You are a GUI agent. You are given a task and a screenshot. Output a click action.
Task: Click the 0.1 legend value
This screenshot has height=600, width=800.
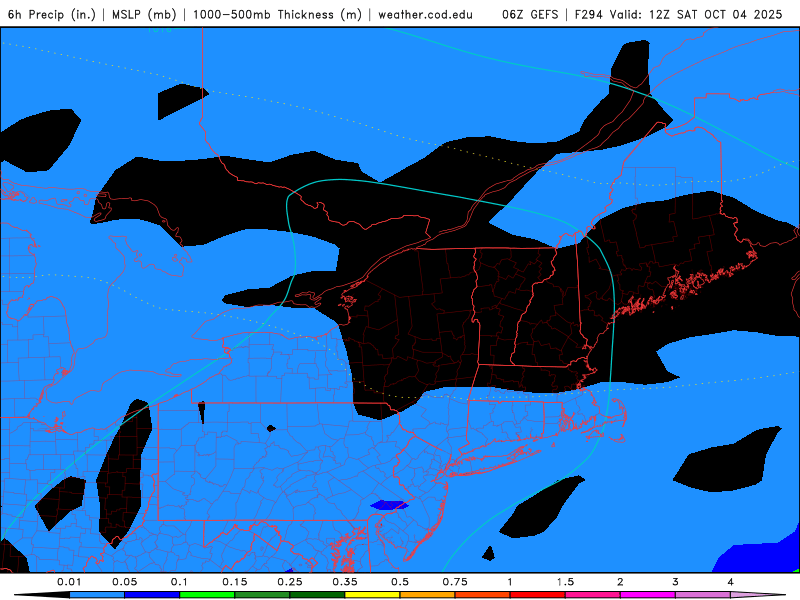179,582
